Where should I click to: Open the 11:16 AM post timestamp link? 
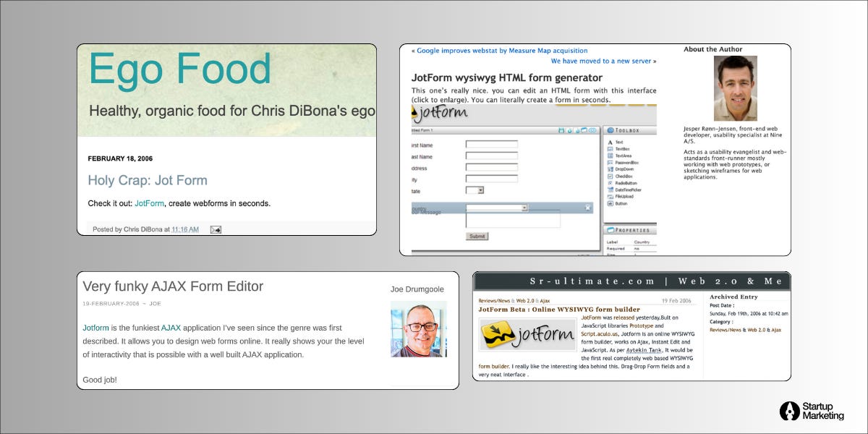185,229
